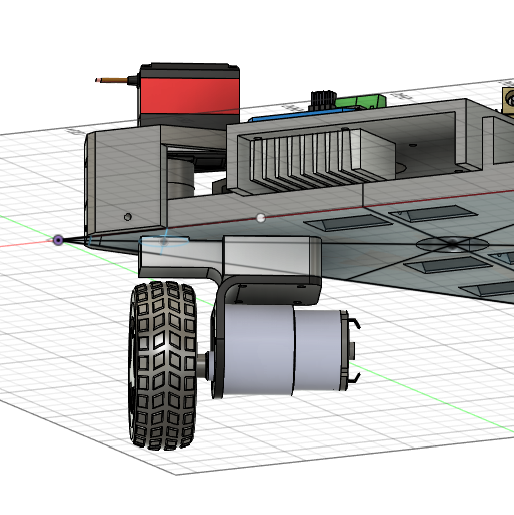Click the green component on the chassis top
514x515 pixels.
tap(361, 101)
